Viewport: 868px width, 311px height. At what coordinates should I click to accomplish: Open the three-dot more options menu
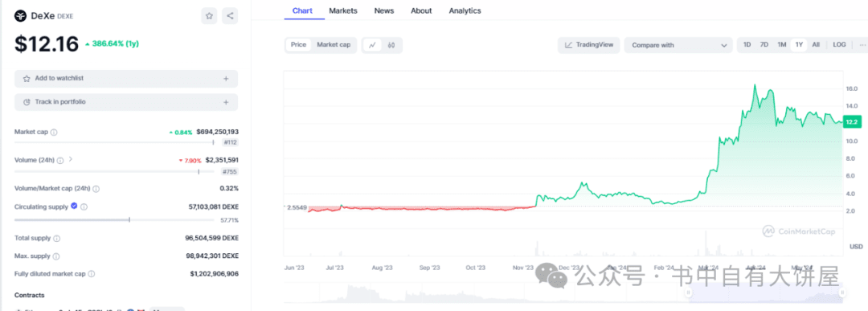point(860,45)
